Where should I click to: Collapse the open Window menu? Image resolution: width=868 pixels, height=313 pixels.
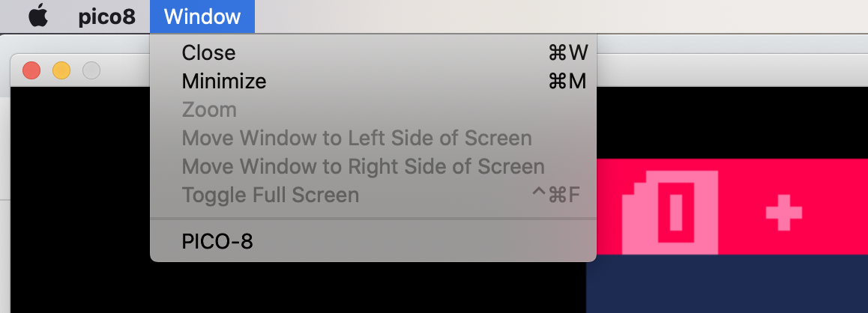202,16
